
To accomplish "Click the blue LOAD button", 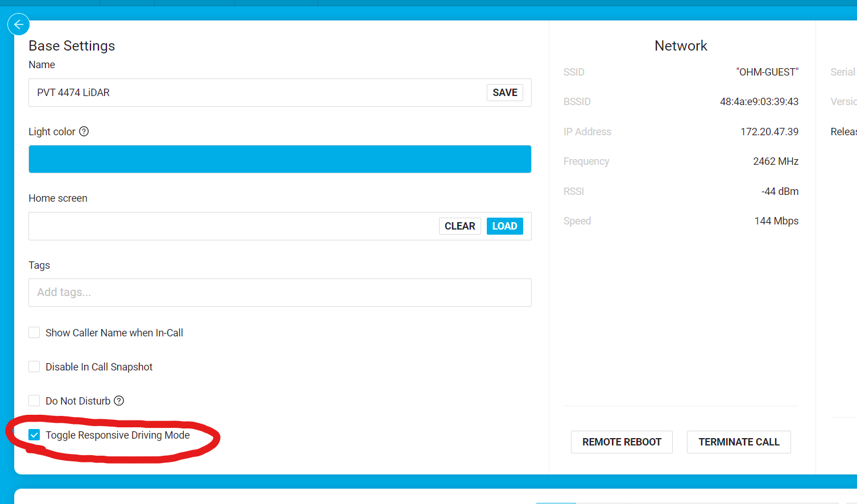I will coord(504,226).
